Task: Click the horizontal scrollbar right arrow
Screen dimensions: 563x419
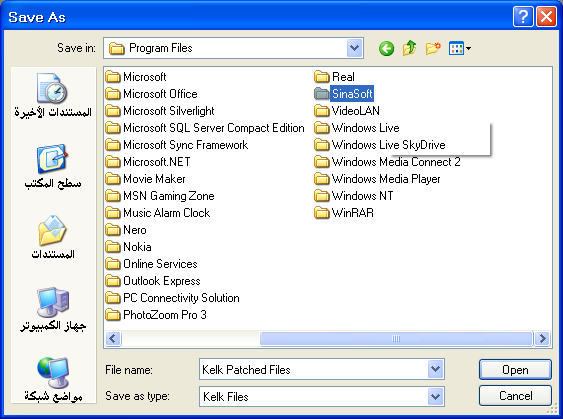Action: coord(542,338)
